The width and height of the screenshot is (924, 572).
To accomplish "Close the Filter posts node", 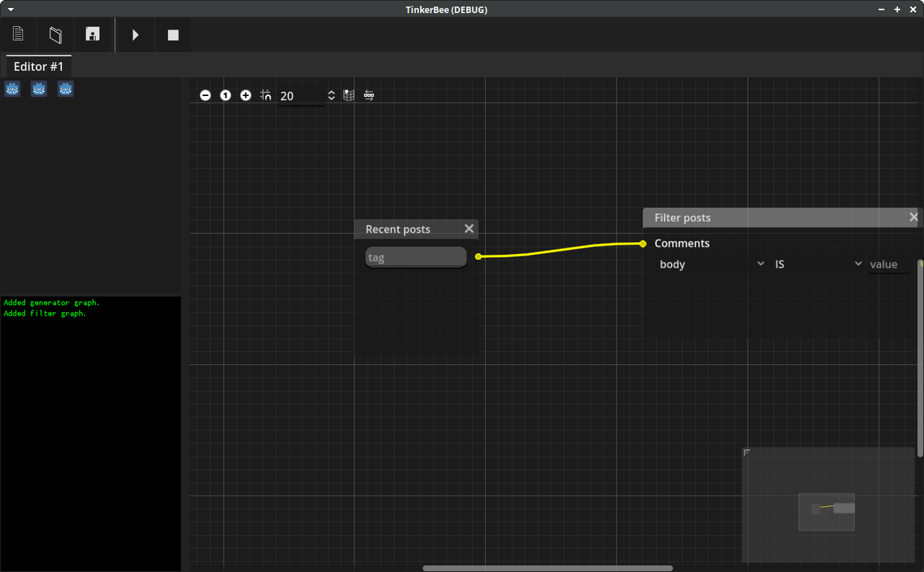I will [914, 217].
